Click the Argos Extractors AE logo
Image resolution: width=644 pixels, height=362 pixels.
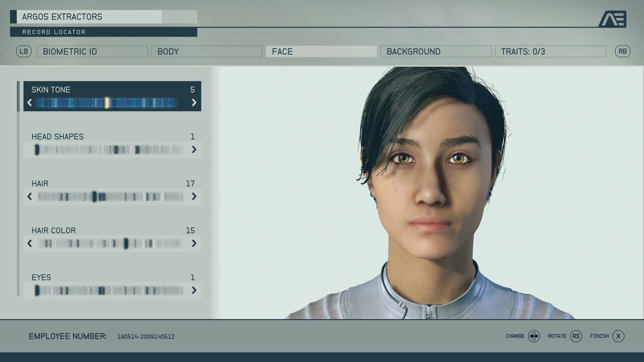612,19
